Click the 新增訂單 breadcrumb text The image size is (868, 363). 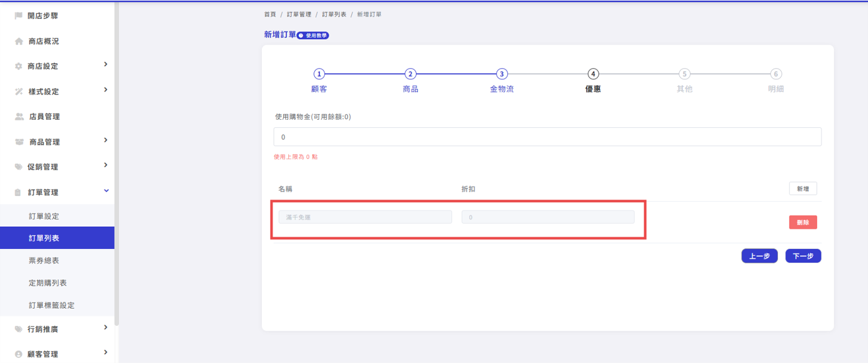pos(369,14)
